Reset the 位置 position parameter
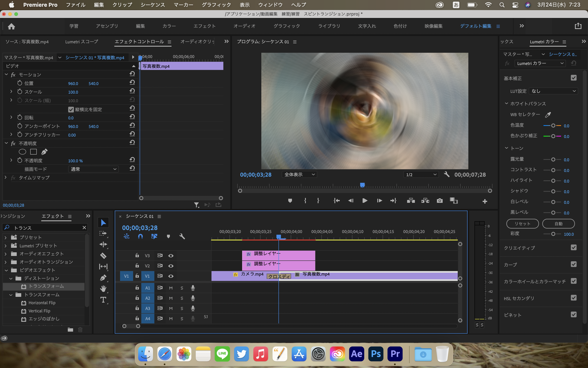 point(132,83)
